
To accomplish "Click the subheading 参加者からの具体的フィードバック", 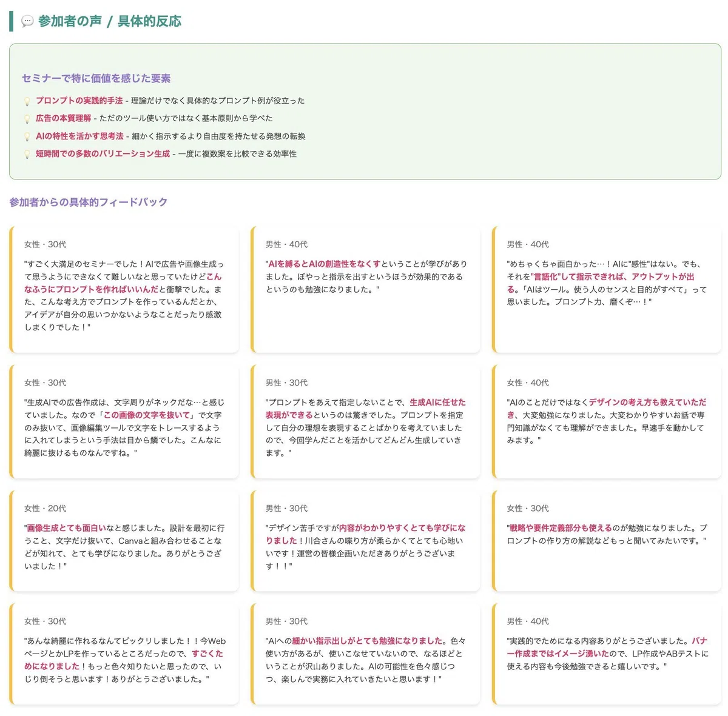I will (x=88, y=202).
